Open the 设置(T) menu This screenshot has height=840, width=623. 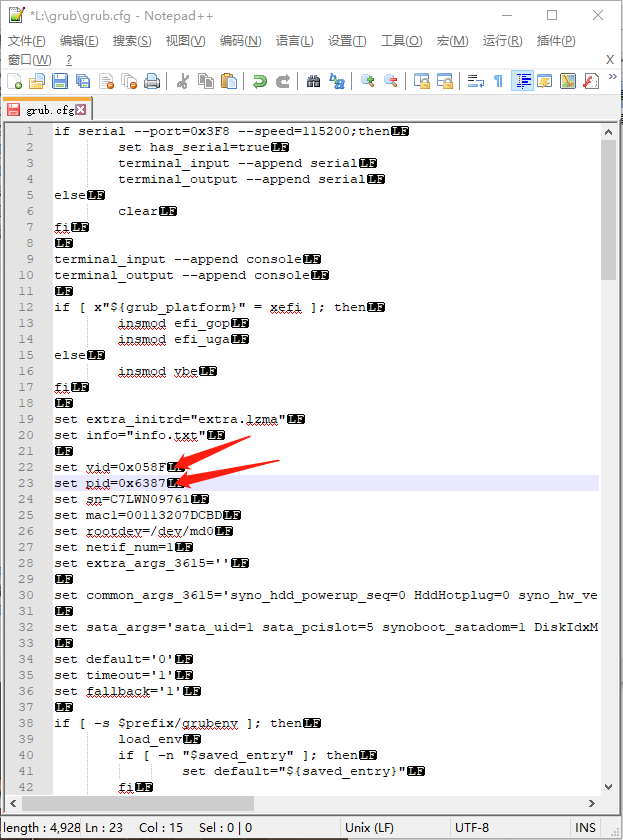pyautogui.click(x=347, y=41)
